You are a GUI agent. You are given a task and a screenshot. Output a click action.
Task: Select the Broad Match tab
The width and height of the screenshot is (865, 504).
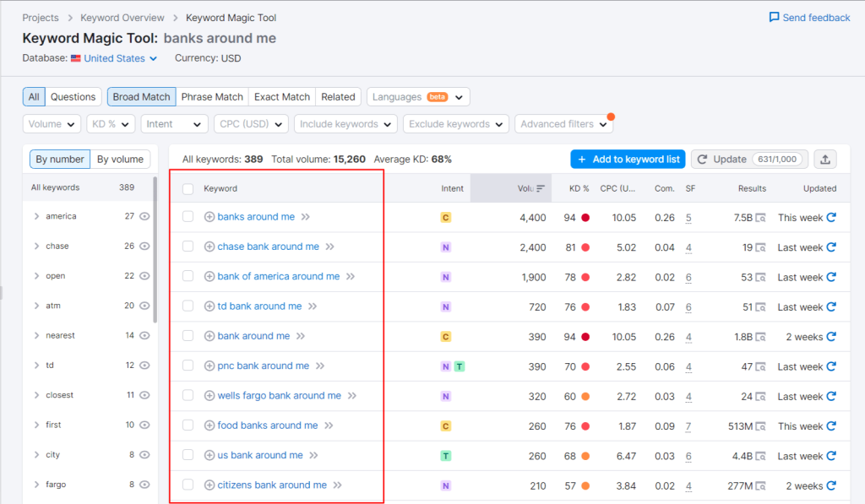(141, 97)
